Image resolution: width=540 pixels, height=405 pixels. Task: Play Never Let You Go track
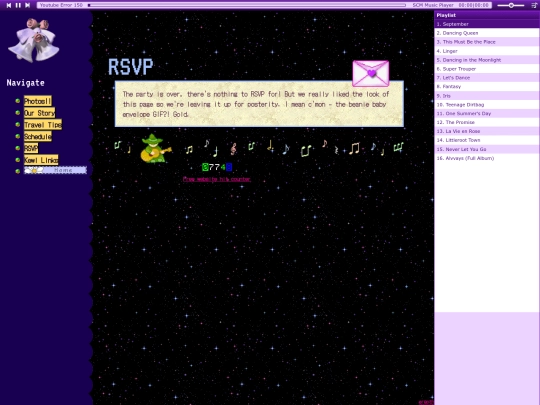pyautogui.click(x=487, y=149)
